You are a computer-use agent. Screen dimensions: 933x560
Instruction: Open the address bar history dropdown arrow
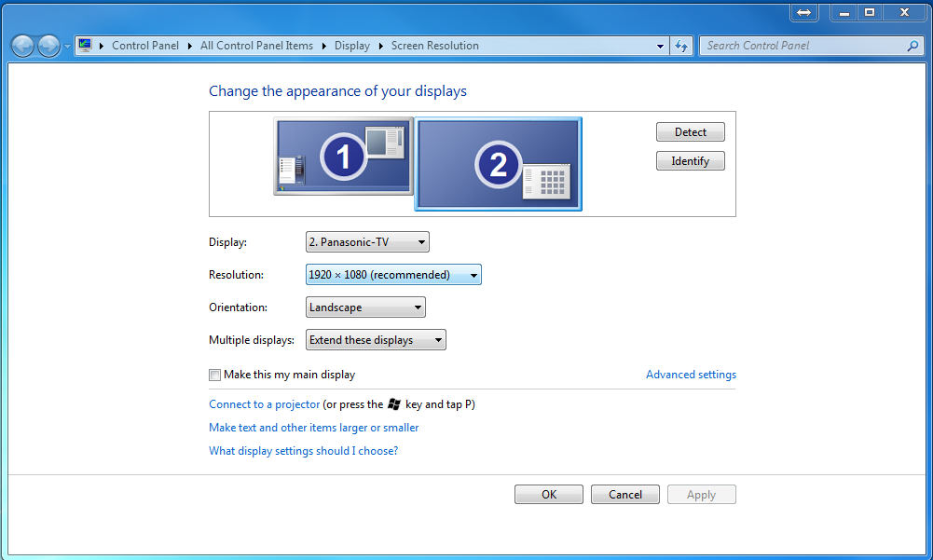pyautogui.click(x=660, y=46)
